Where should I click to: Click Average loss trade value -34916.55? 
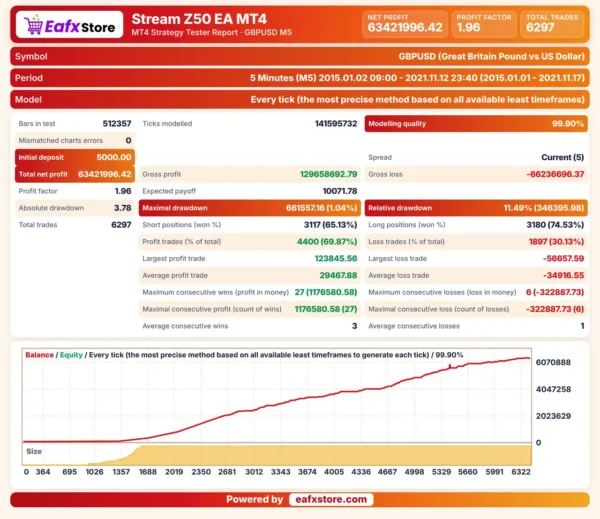(563, 275)
